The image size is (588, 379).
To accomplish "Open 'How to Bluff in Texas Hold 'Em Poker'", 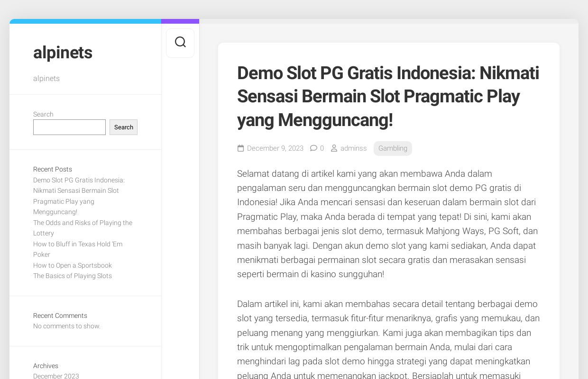I will click(78, 249).
